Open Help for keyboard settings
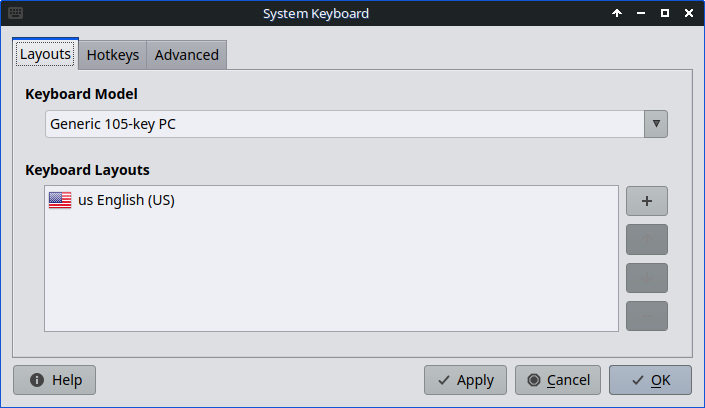Viewport: 705px width, 408px height. [x=55, y=380]
